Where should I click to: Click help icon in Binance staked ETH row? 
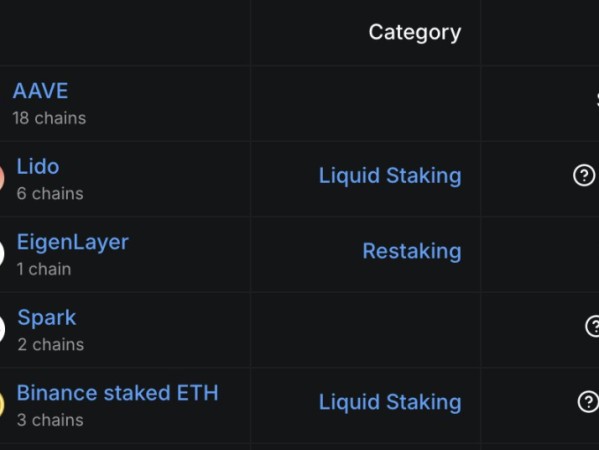pyautogui.click(x=588, y=401)
